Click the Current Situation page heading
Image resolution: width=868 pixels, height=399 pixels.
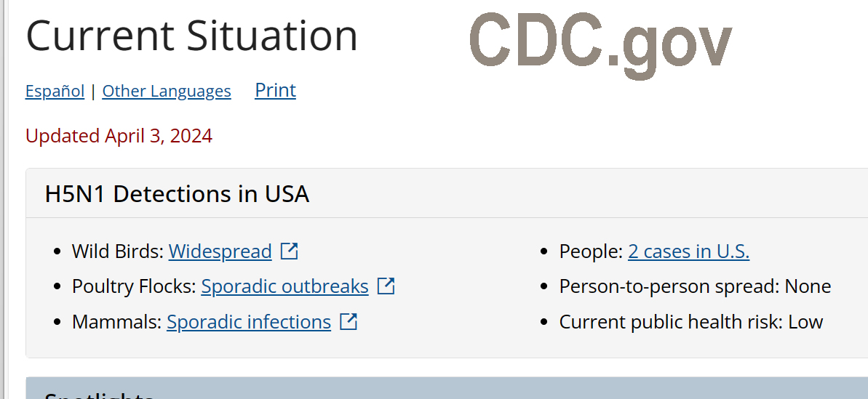pyautogui.click(x=191, y=36)
